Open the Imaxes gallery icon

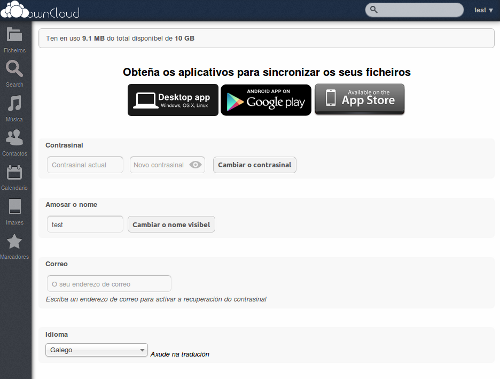(x=14, y=207)
